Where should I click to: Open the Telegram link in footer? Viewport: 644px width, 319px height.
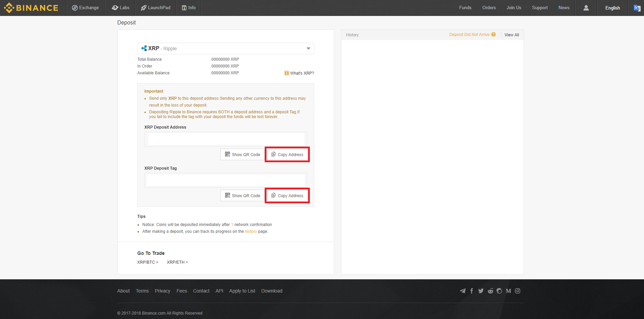(463, 291)
